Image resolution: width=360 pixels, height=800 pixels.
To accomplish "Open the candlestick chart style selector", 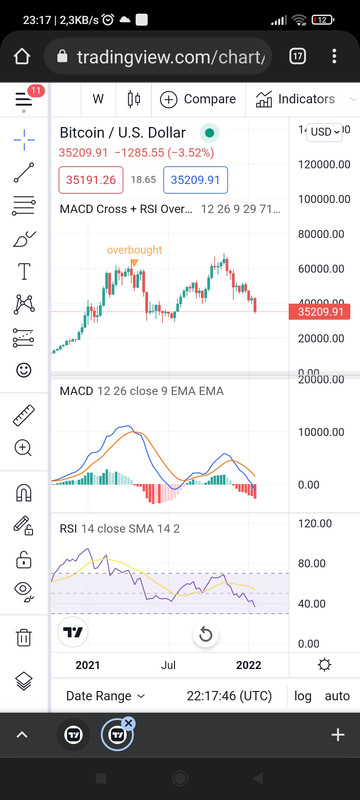I will click(x=134, y=99).
